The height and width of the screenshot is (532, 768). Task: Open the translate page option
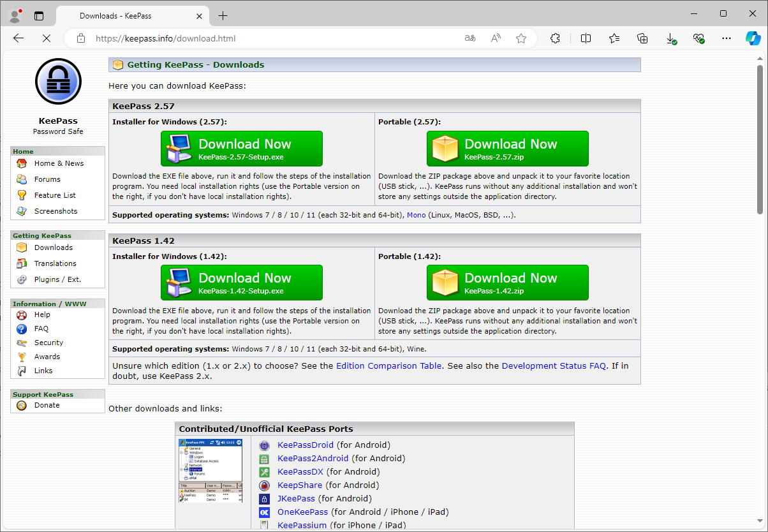coord(470,38)
